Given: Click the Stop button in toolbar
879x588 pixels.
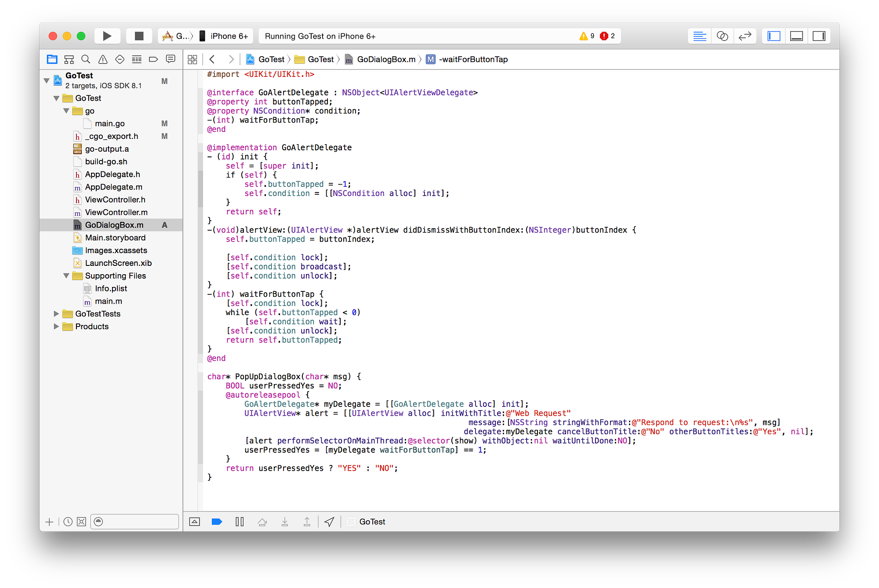Looking at the screenshot, I should pos(139,36).
